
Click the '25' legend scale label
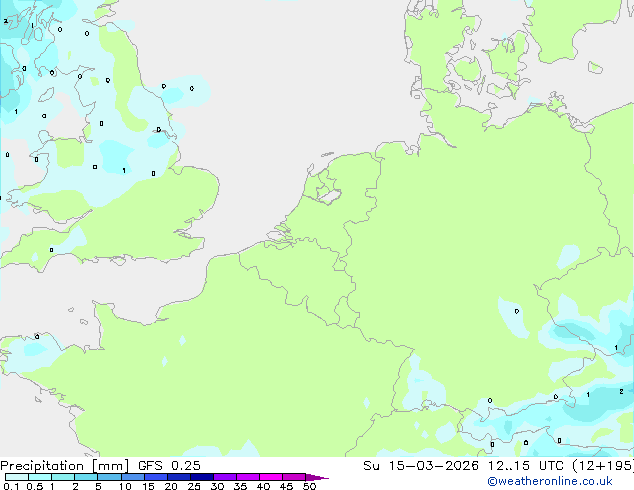point(194,486)
